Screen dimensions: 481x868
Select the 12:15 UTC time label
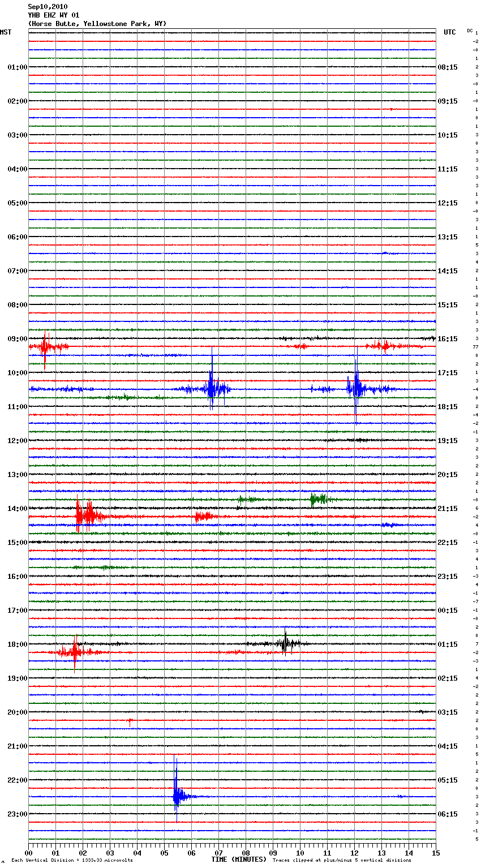coord(448,203)
